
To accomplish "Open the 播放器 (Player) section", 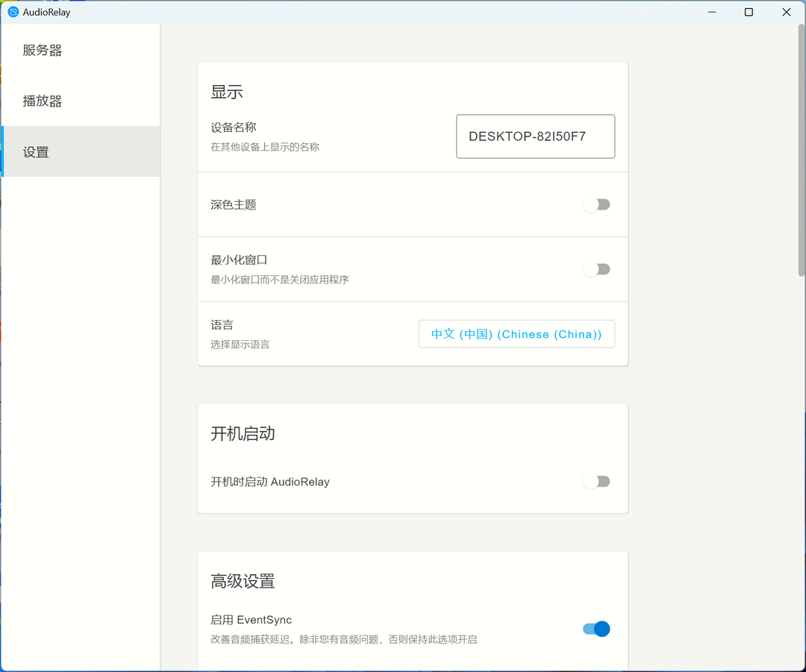I will click(42, 101).
